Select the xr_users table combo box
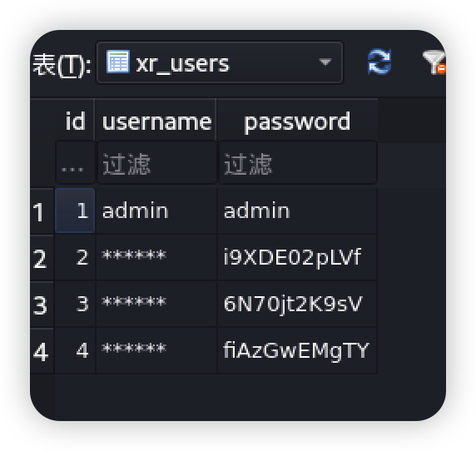Screen dimensions: 476x451 220,62
